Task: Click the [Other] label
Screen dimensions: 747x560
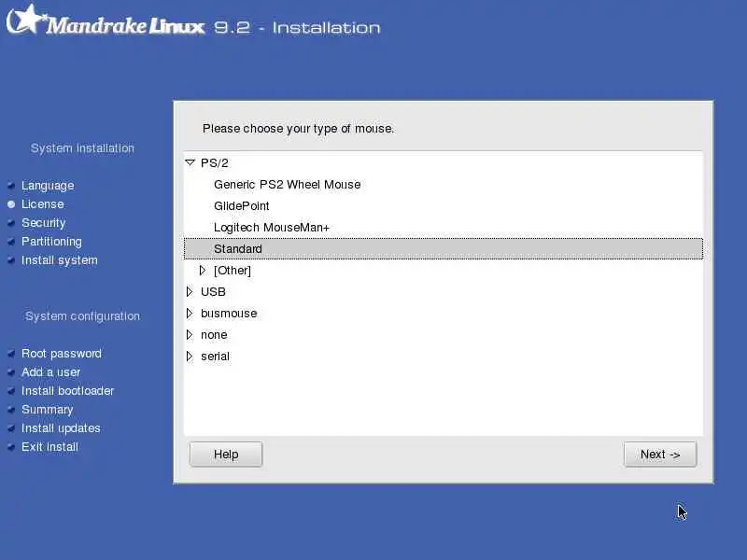Action: tap(233, 271)
